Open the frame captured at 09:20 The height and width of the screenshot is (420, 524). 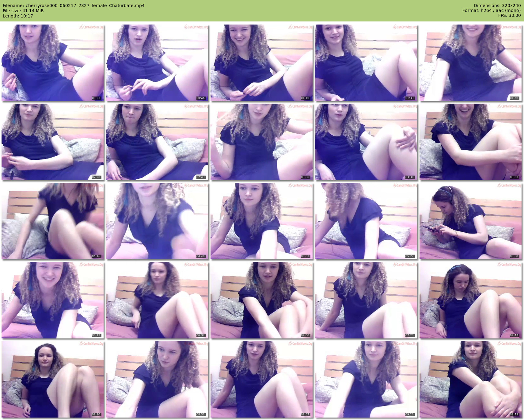point(366,379)
